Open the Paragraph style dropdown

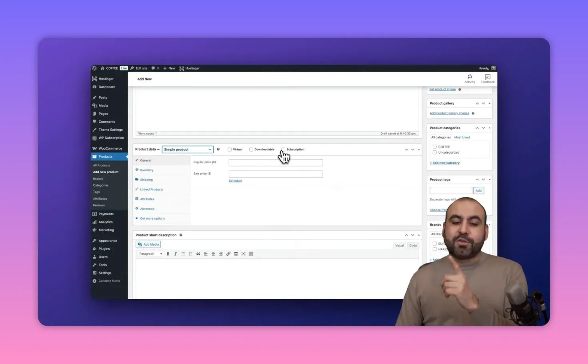pyautogui.click(x=150, y=254)
